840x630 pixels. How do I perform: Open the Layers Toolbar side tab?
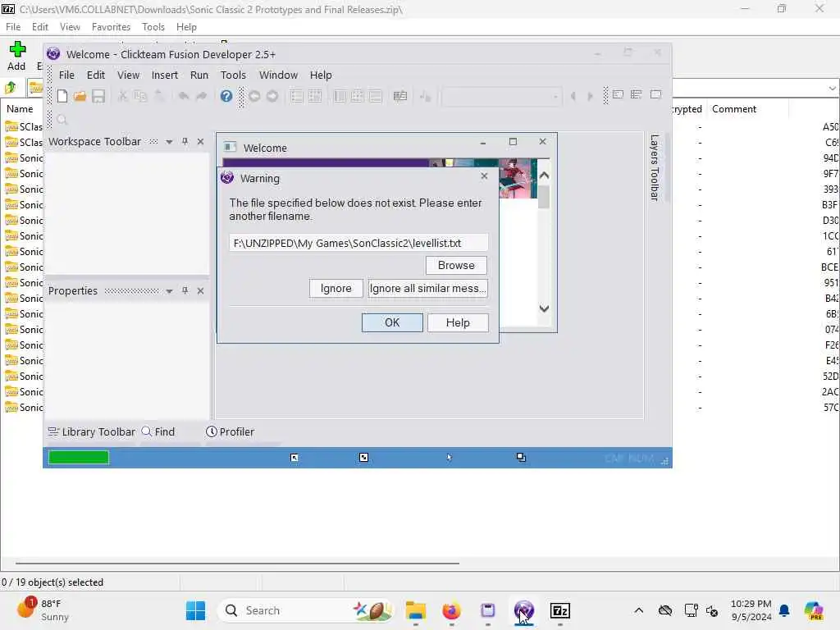(x=654, y=167)
